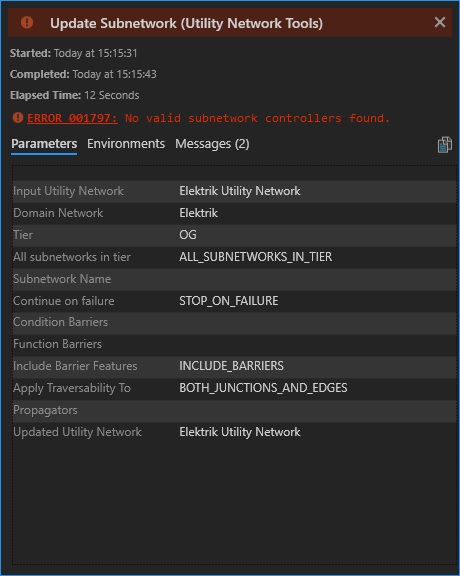Click the All subnetworks in tier label
The height and width of the screenshot is (576, 460).
pos(72,257)
